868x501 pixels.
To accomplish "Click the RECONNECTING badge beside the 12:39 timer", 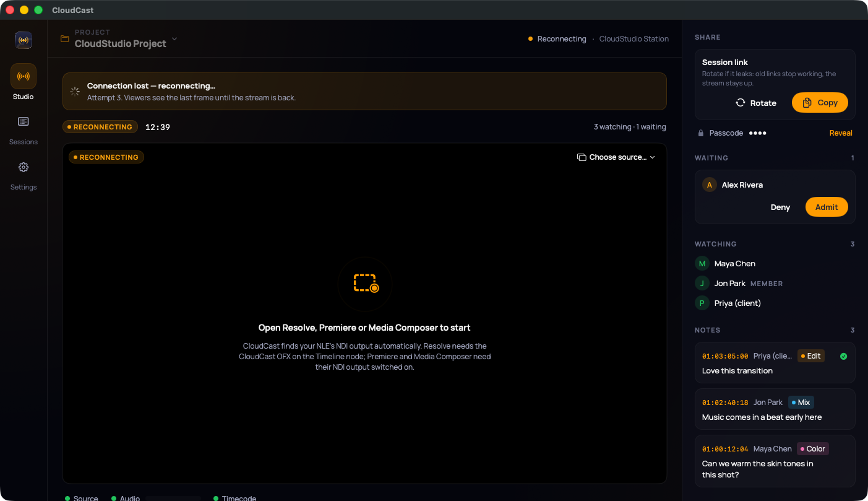I will click(100, 127).
